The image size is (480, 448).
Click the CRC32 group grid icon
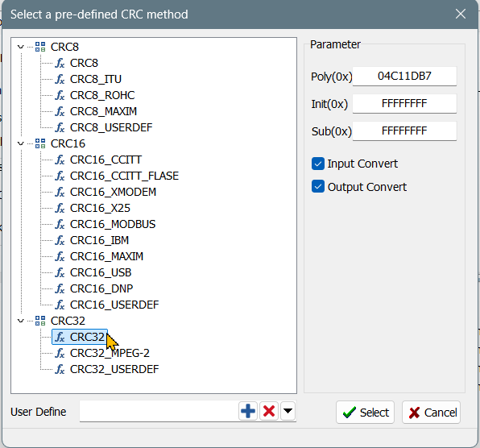[40, 321]
